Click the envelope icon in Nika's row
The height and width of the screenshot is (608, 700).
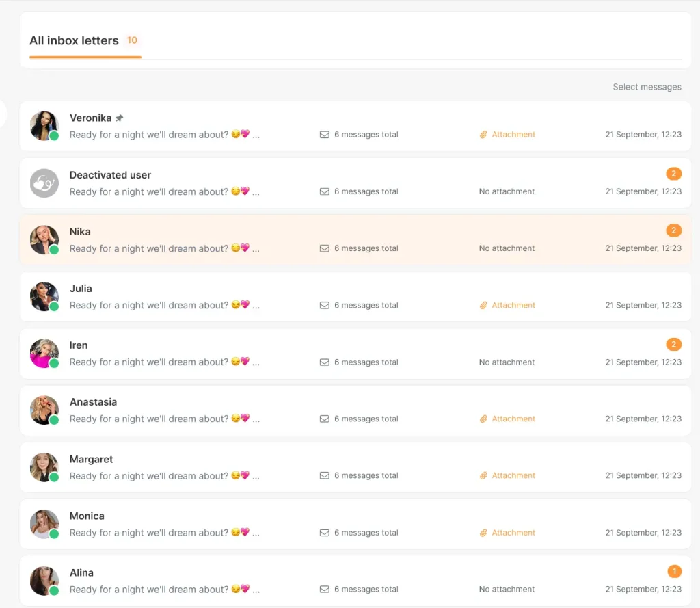[x=325, y=248]
